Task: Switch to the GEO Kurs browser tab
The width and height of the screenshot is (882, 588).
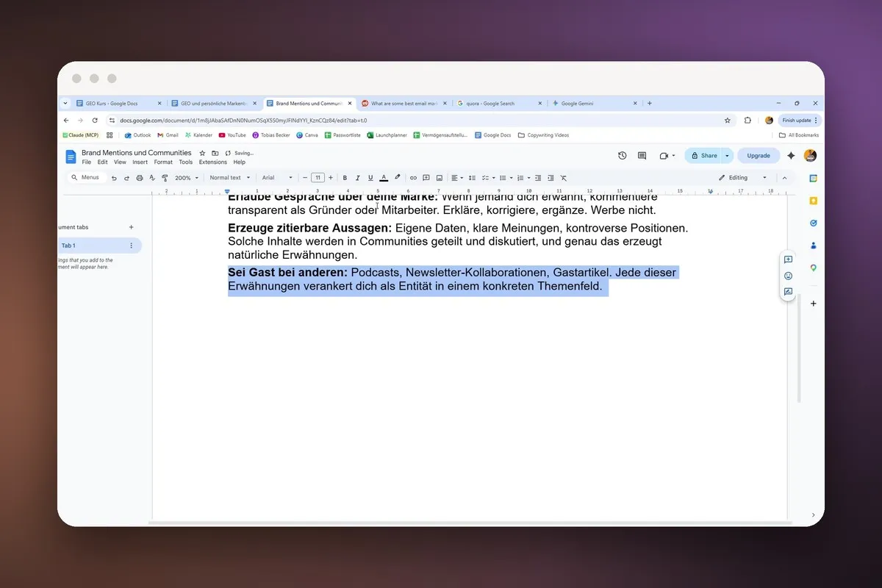Action: [112, 104]
